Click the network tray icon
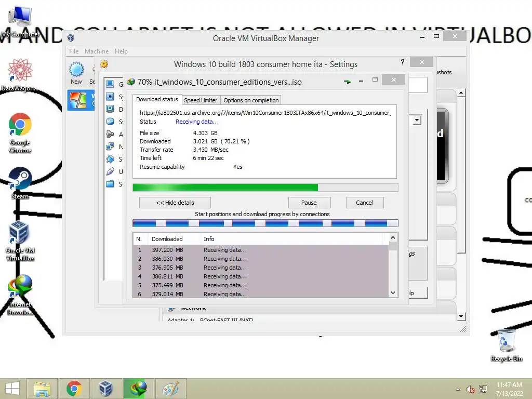 tap(483, 389)
